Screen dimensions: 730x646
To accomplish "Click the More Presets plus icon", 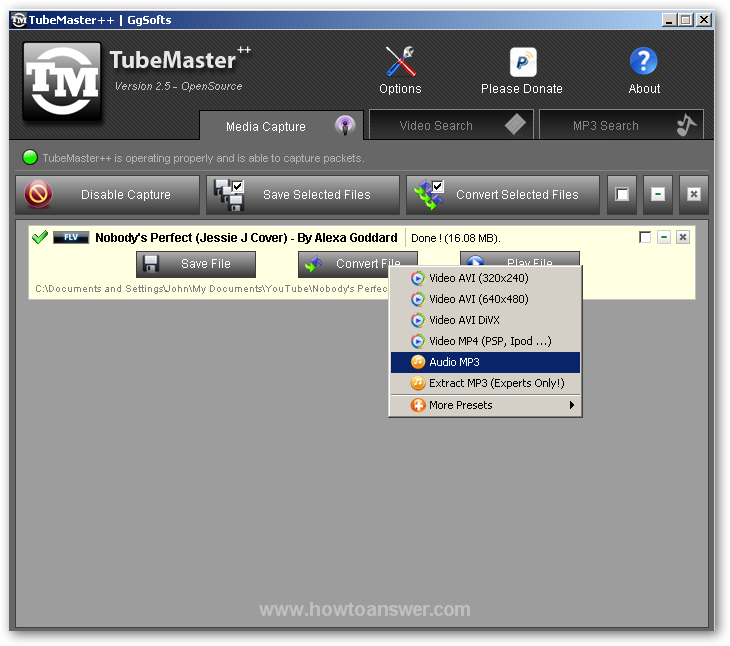I will 418,405.
